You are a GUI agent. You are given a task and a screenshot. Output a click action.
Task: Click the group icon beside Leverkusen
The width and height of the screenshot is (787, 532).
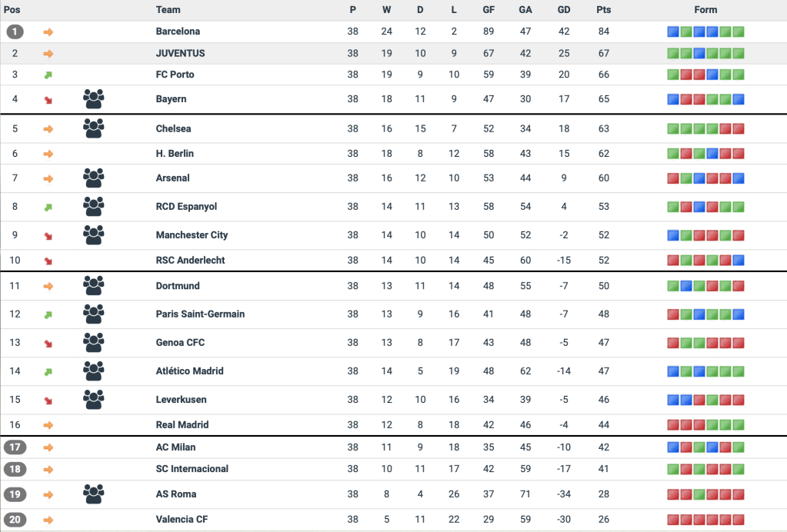coord(93,400)
